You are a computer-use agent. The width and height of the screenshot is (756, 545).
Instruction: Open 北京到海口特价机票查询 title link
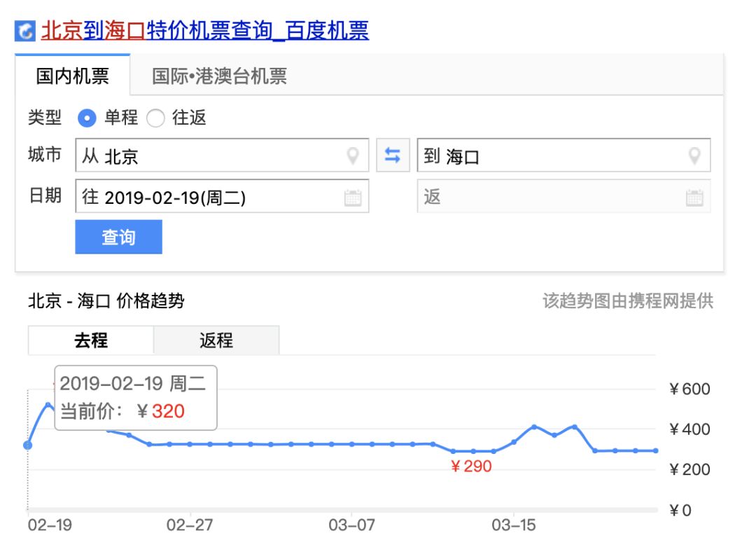204,31
